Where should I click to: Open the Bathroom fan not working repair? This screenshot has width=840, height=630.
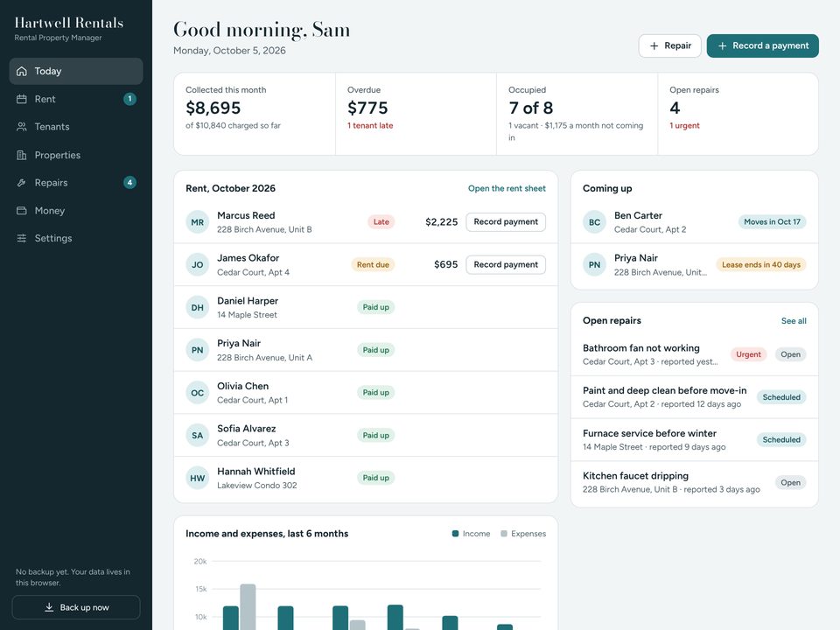coord(694,354)
